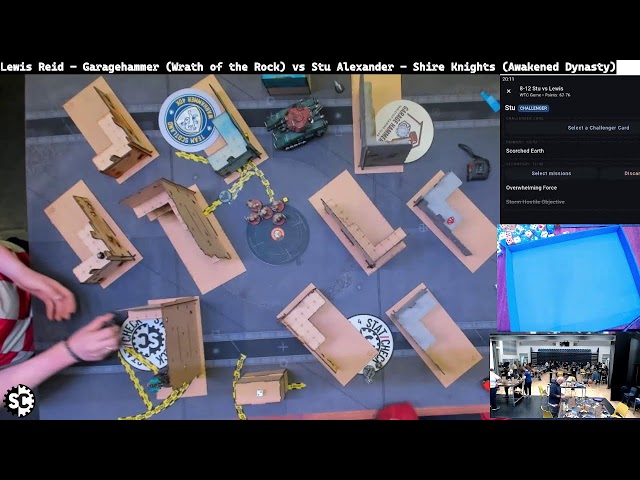Click the player name Stu in the panel
The width and height of the screenshot is (640, 480).
(510, 108)
